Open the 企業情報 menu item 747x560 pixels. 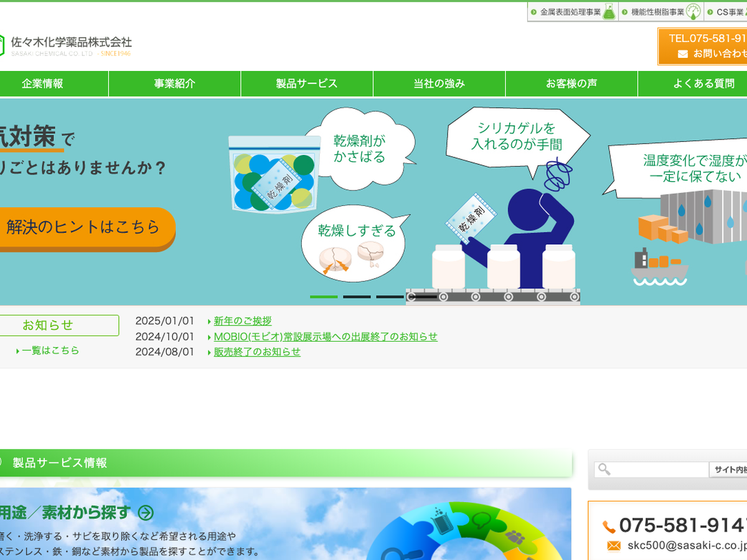42,84
